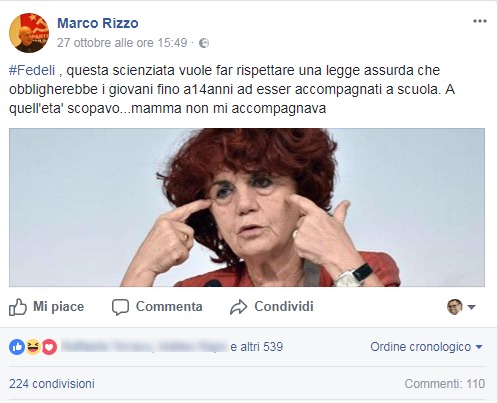Expand the comment-as profile selector arrow
Viewport: 498px width, 403px height.
pos(471,307)
